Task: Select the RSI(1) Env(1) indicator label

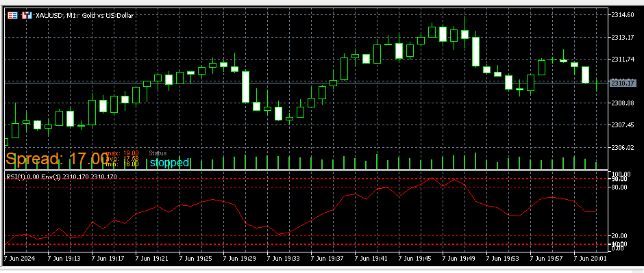Action: click(x=62, y=177)
